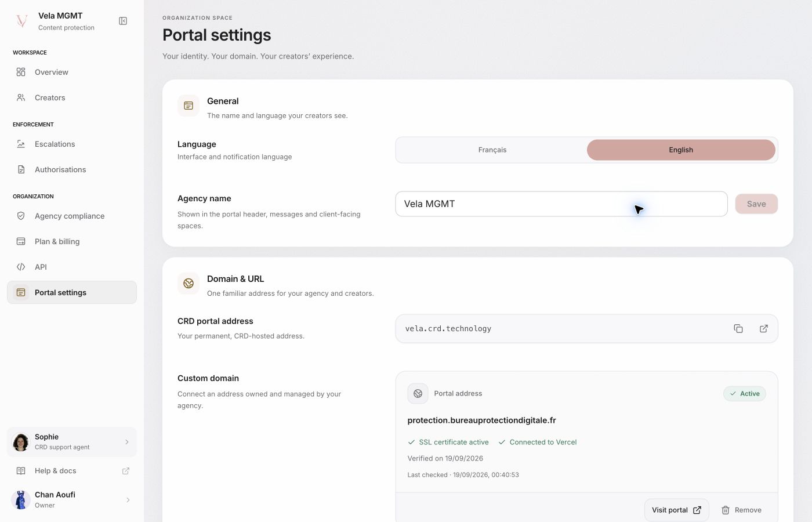Select English language option
The width and height of the screenshot is (812, 522).
[681, 150]
